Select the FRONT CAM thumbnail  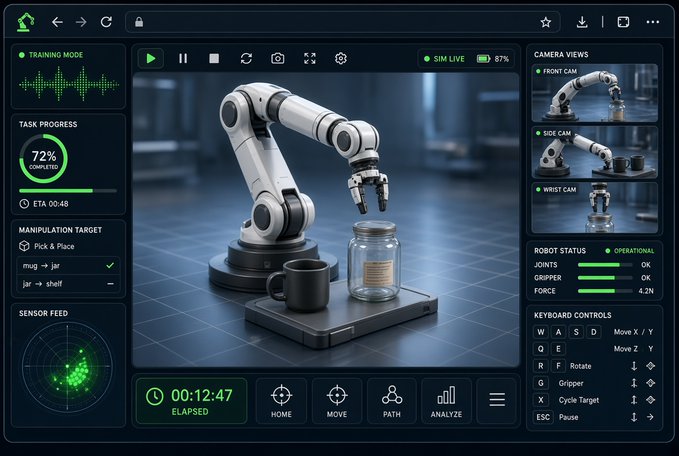pos(595,93)
